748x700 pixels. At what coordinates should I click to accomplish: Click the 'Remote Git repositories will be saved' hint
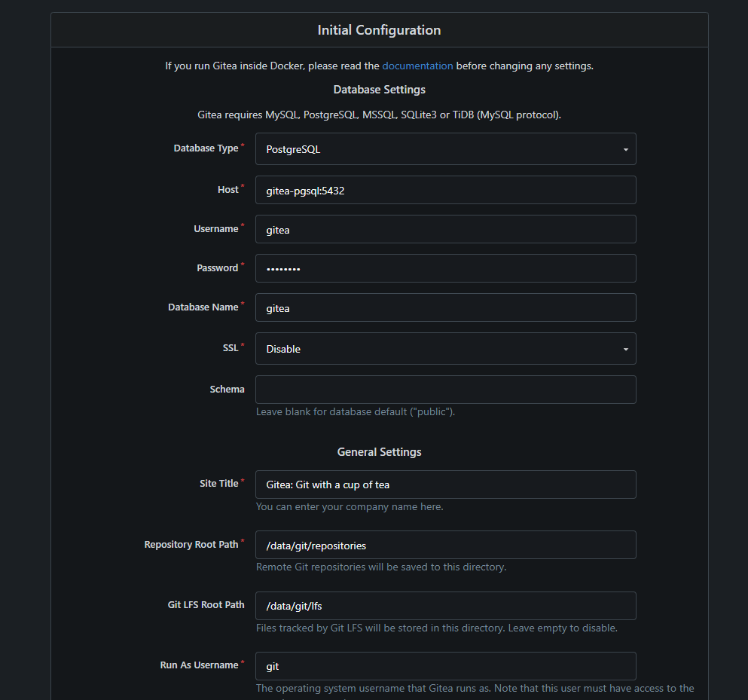[381, 567]
